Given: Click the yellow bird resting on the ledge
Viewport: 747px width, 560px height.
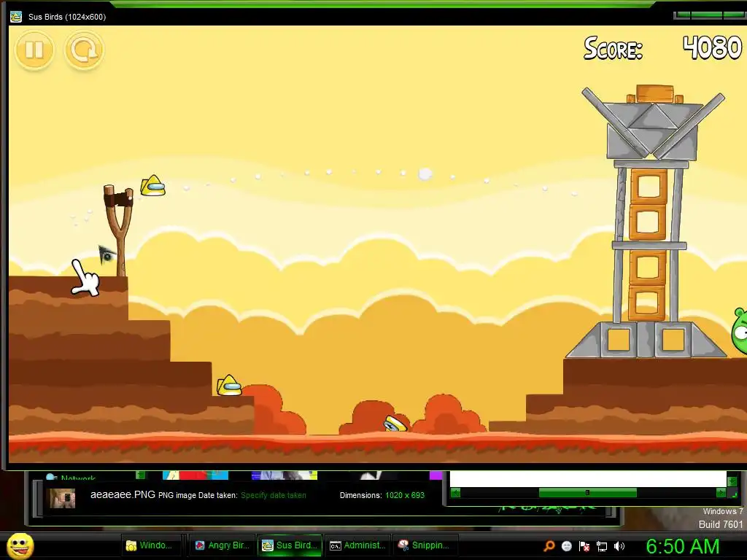Looking at the screenshot, I should click(229, 385).
